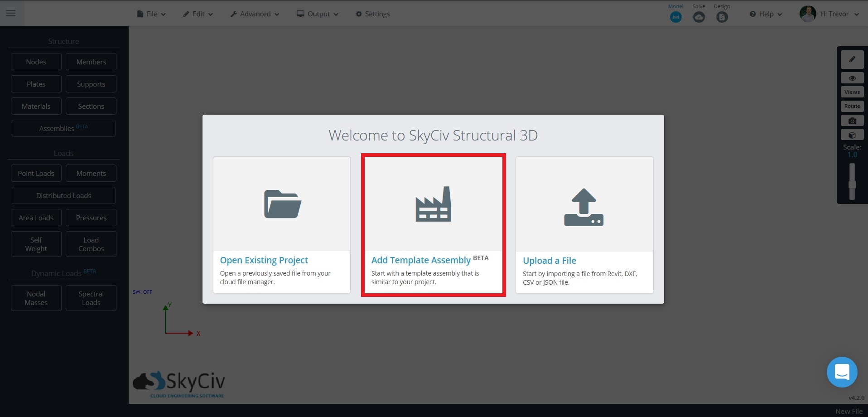Open the Output menu
Viewport: 868px width, 417px height.
pyautogui.click(x=318, y=14)
